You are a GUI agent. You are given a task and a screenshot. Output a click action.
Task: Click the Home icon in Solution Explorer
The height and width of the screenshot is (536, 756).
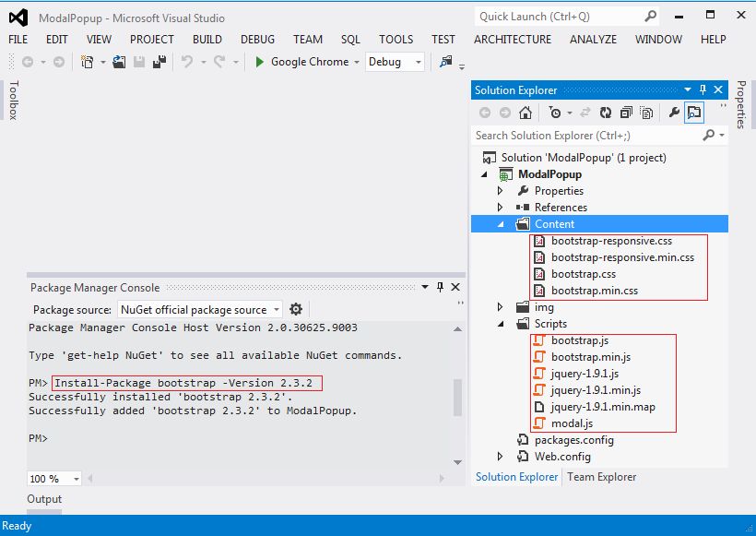[x=525, y=113]
